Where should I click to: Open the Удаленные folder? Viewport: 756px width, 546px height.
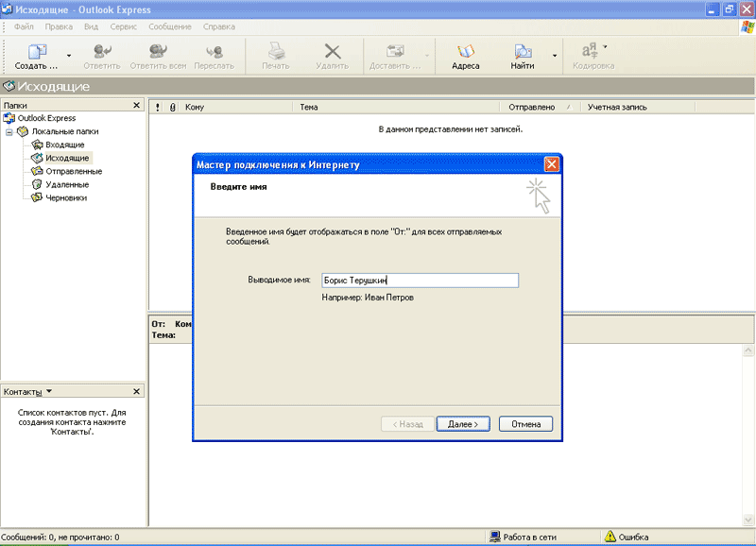(67, 184)
